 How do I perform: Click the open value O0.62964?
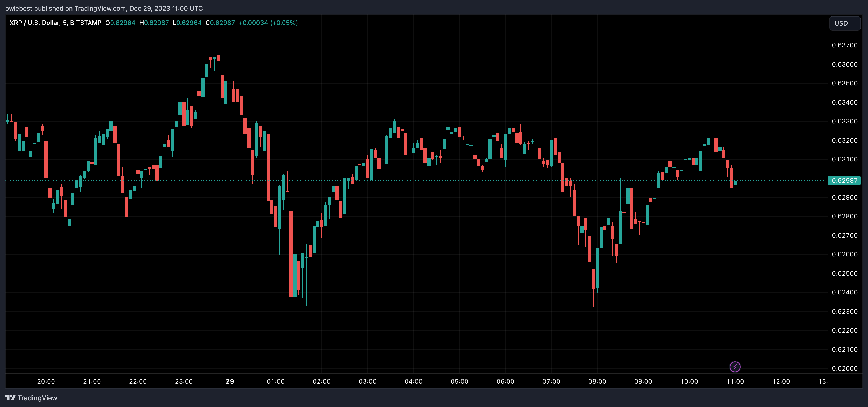[120, 23]
